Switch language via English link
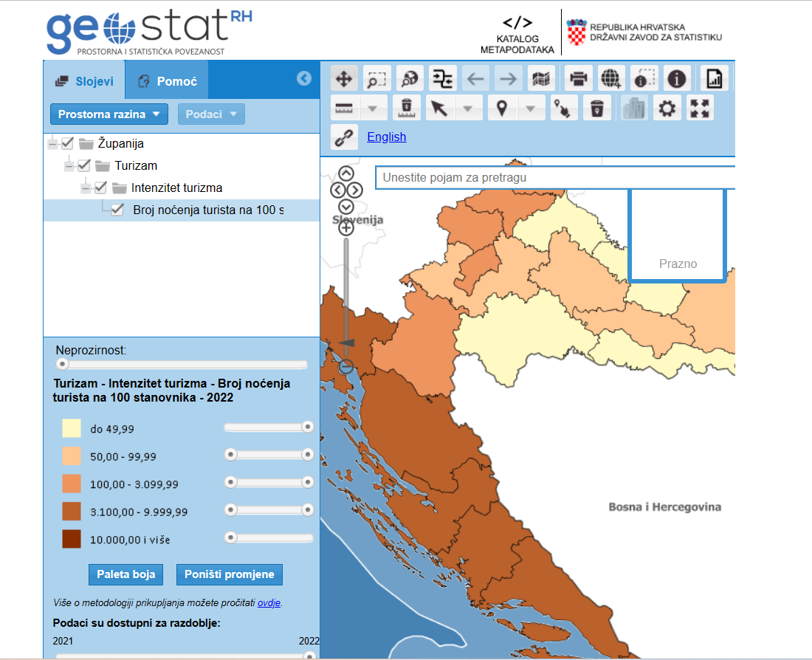The height and width of the screenshot is (660, 812). click(387, 137)
